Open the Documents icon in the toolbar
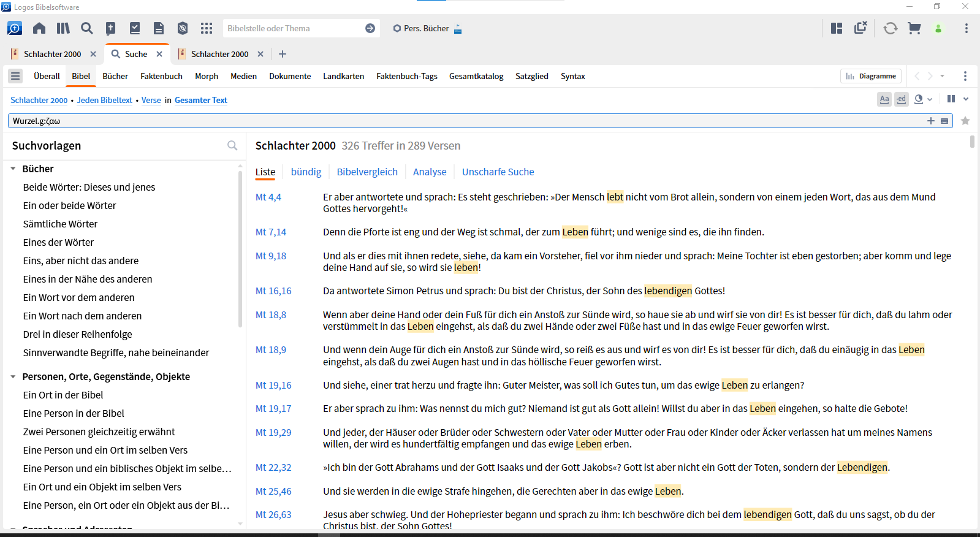Screen dimensions: 980x537 159,28
